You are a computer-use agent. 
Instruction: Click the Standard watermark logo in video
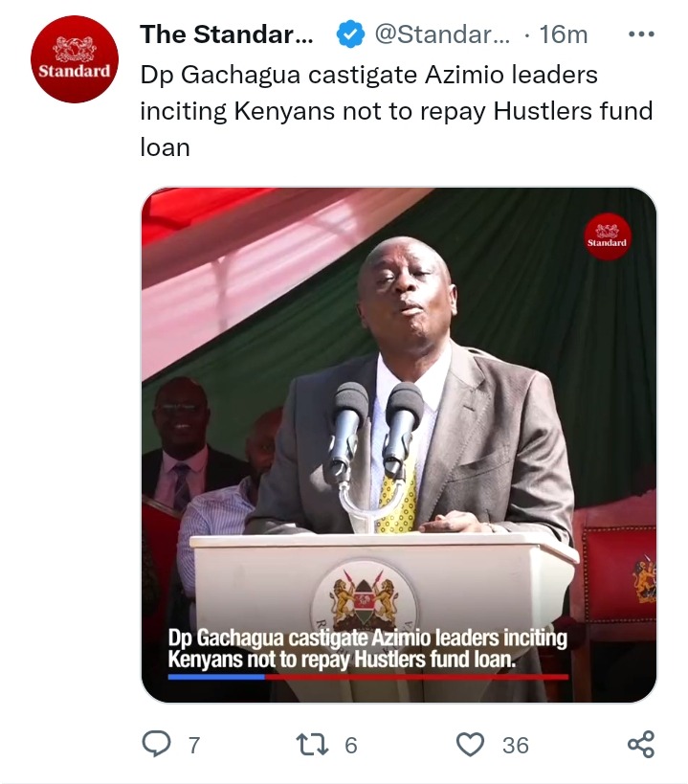[607, 236]
